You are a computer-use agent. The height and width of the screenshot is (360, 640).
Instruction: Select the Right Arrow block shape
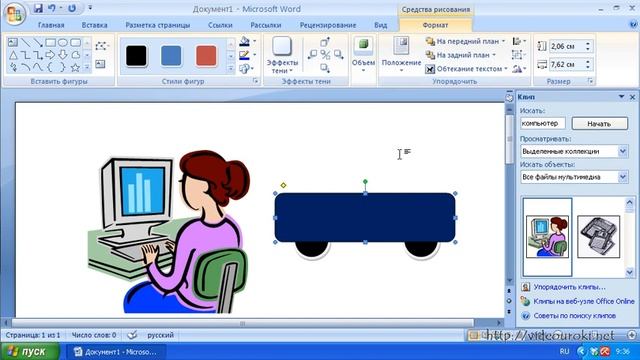pos(50,55)
